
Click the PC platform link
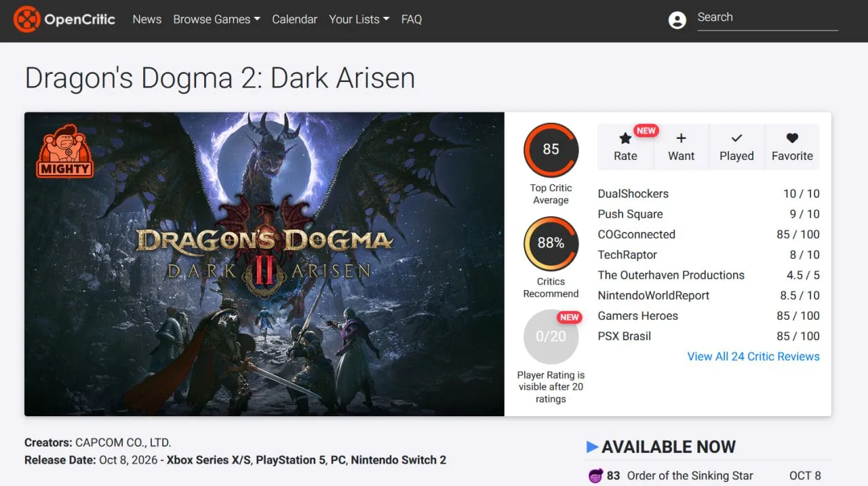coord(338,460)
